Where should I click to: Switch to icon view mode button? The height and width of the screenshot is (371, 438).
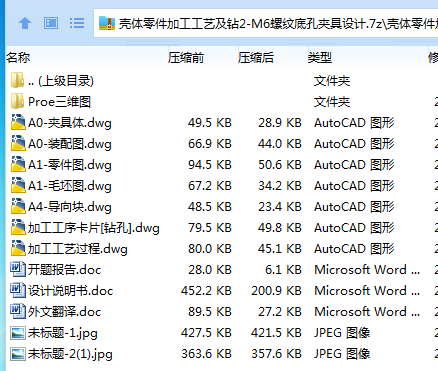pyautogui.click(x=51, y=23)
